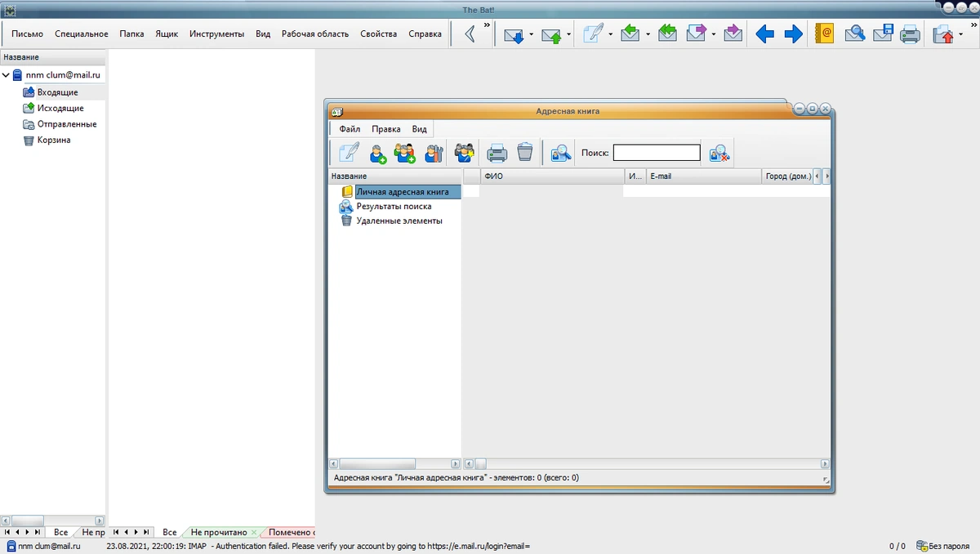Viewport: 980px width, 554px height.
Task: Search messages using envelope magnifier icon
Action: coord(855,34)
